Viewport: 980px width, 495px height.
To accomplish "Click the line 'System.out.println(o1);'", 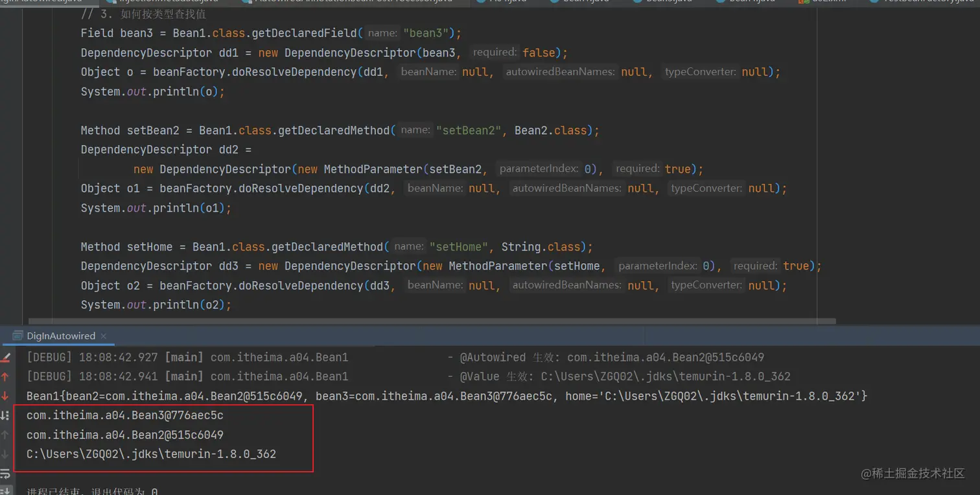I will point(156,208).
